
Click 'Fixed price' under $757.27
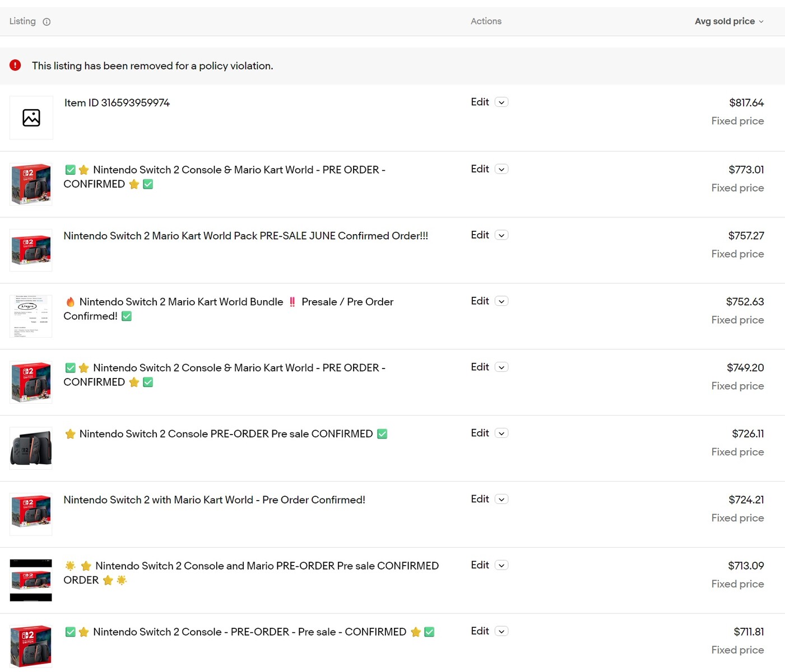[x=737, y=254]
